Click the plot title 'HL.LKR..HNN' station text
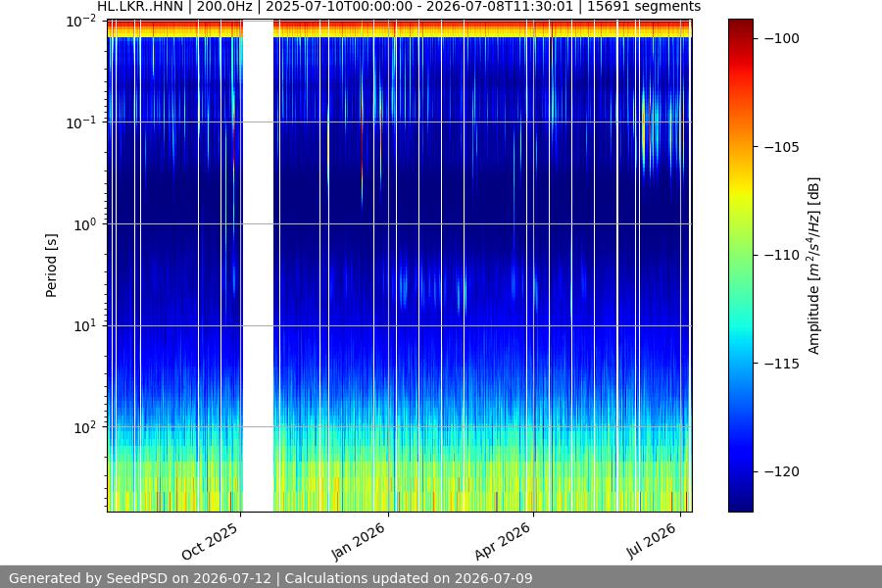The image size is (882, 588). (140, 7)
